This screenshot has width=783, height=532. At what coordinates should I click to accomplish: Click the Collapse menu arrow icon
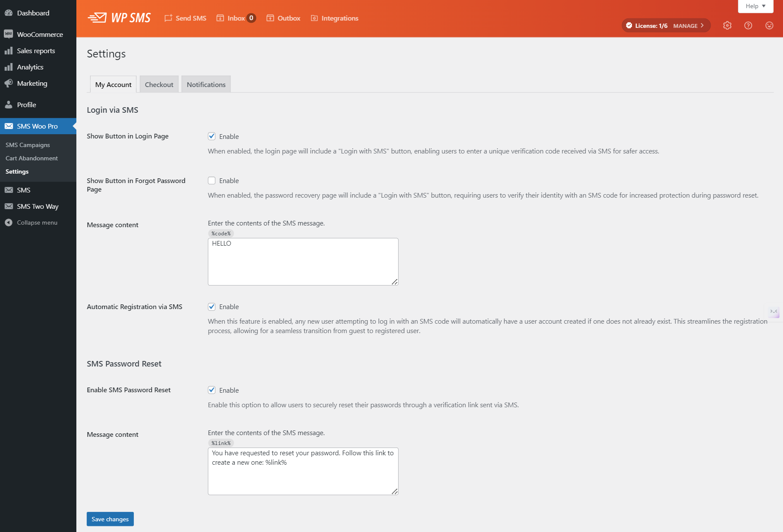(x=9, y=222)
